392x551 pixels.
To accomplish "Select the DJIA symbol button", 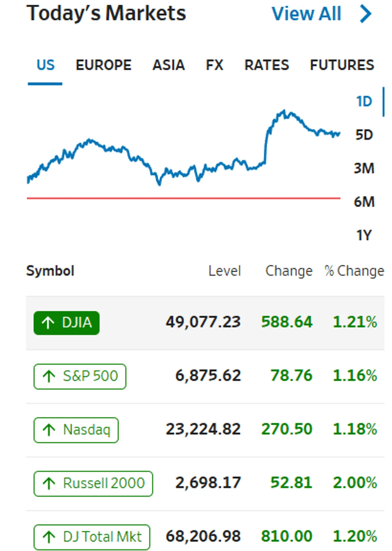I will [x=66, y=323].
